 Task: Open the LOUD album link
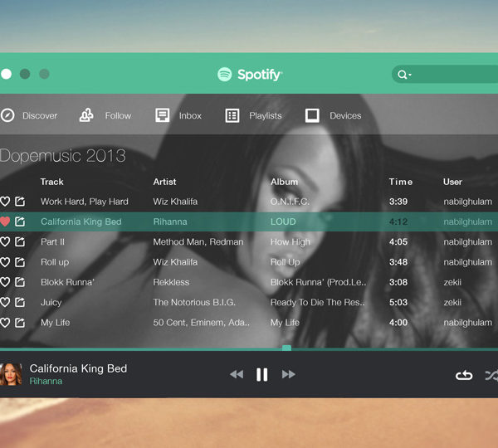[283, 222]
